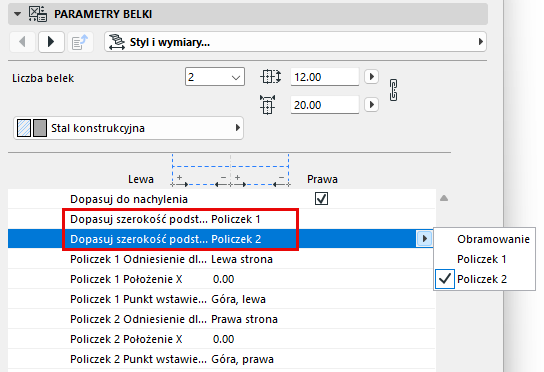Image resolution: width=544 pixels, height=372 pixels.
Task: Select the Policzek 2 Położenie X row
Action: (x=221, y=339)
